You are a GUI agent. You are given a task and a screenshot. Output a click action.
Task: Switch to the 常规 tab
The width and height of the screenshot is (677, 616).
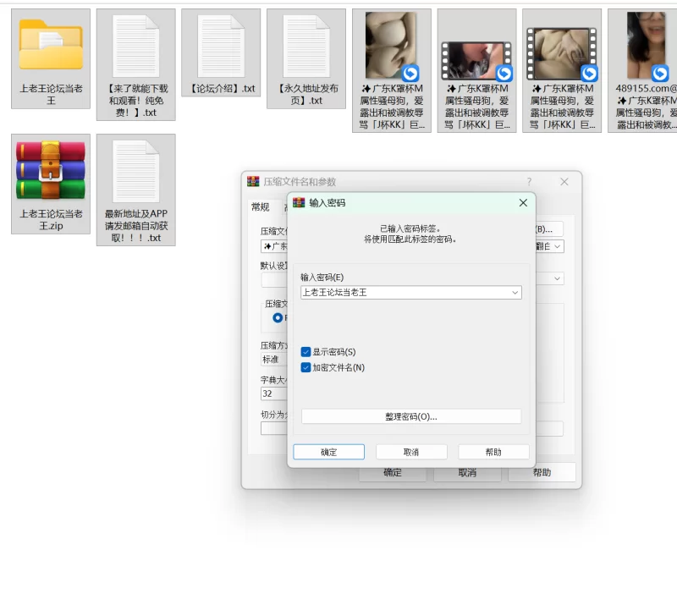point(261,207)
